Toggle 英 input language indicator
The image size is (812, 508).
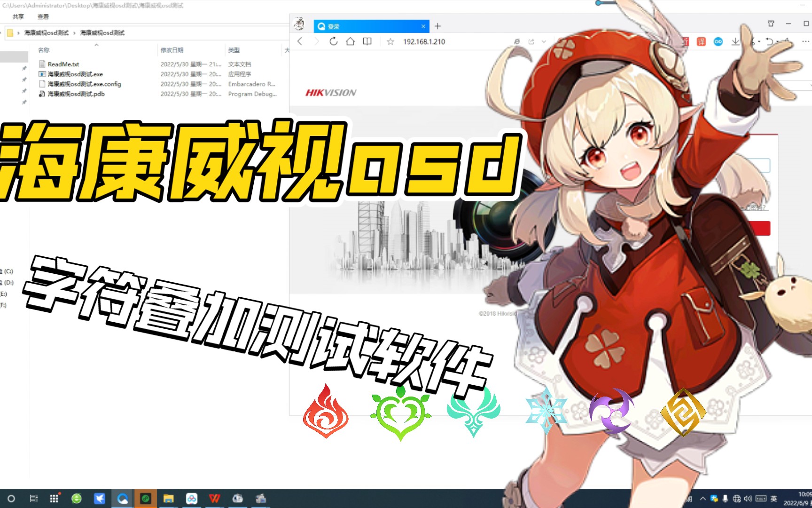coord(774,499)
